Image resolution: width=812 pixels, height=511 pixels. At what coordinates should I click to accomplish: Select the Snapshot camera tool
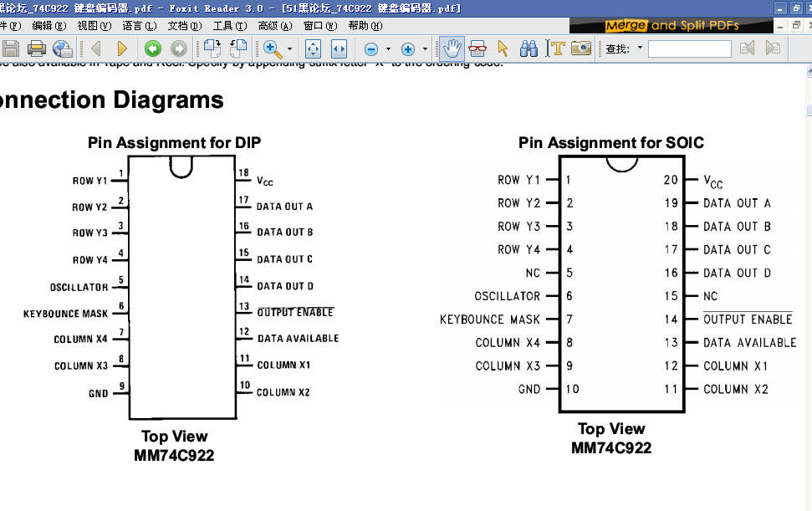pyautogui.click(x=581, y=49)
